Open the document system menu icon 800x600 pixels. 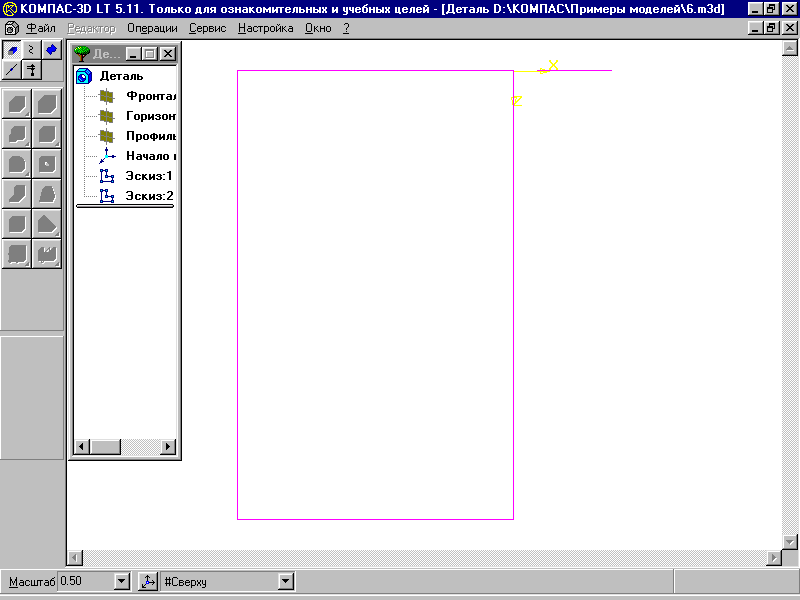pyautogui.click(x=11, y=28)
